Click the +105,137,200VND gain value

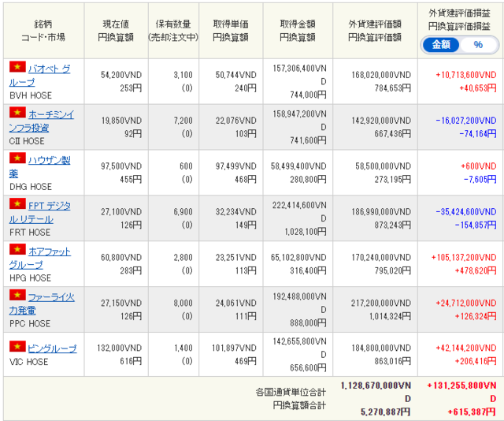464,258
